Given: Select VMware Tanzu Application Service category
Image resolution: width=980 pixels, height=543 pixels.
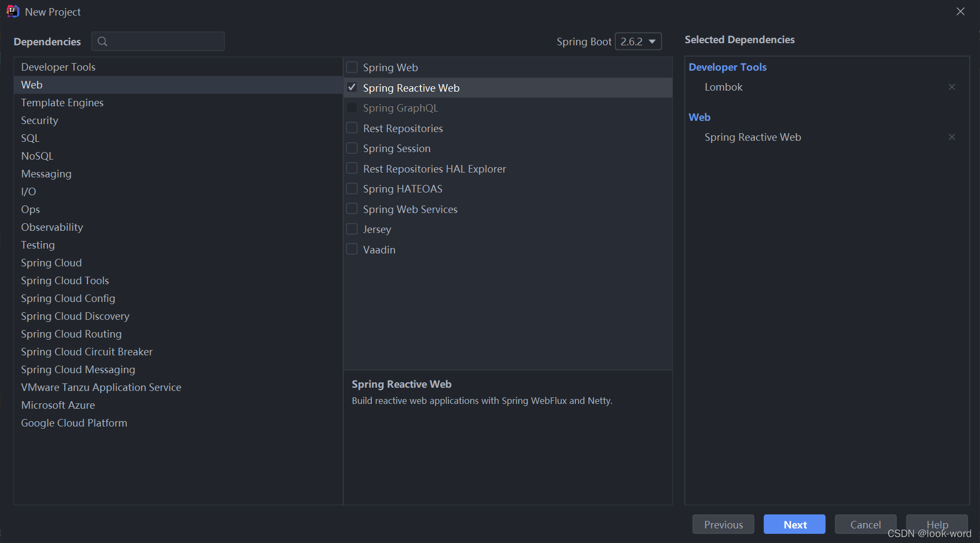Looking at the screenshot, I should pyautogui.click(x=178, y=387).
